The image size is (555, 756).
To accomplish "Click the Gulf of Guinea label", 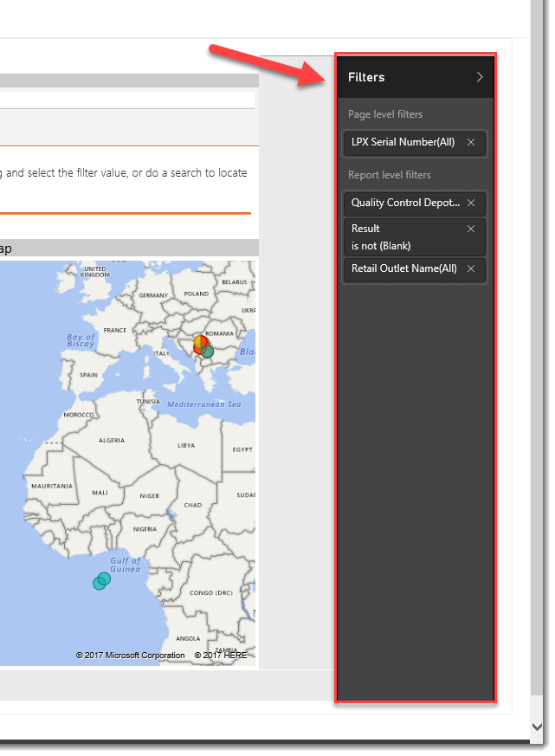I will tap(126, 565).
